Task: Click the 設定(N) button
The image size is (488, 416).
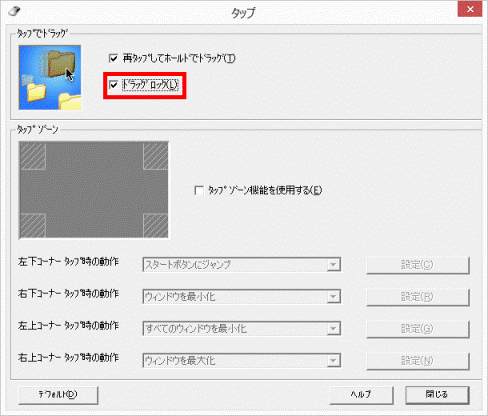Action: (x=418, y=361)
